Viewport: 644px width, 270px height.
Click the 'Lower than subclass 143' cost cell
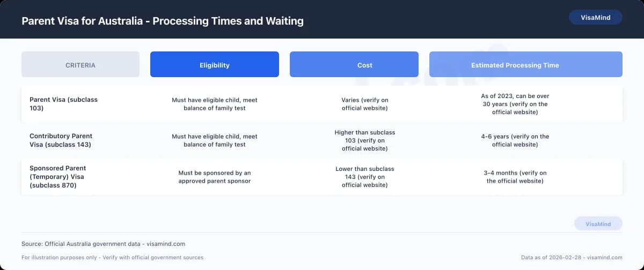tap(365, 177)
